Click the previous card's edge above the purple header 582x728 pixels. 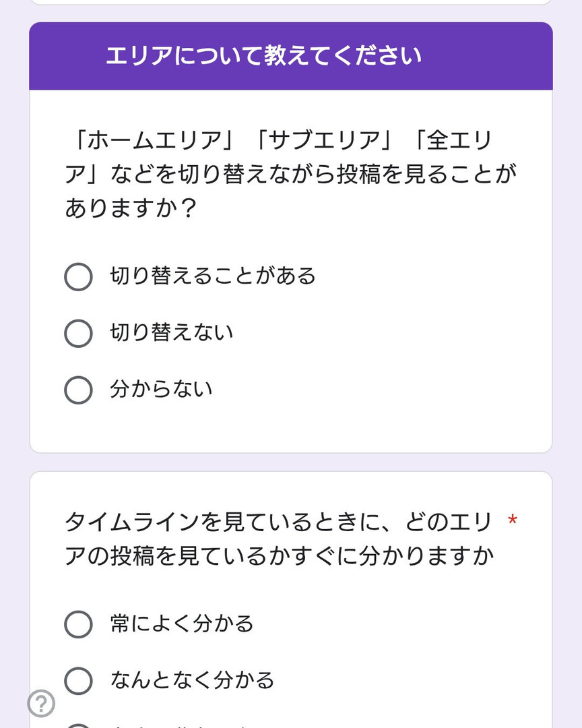point(291,3)
